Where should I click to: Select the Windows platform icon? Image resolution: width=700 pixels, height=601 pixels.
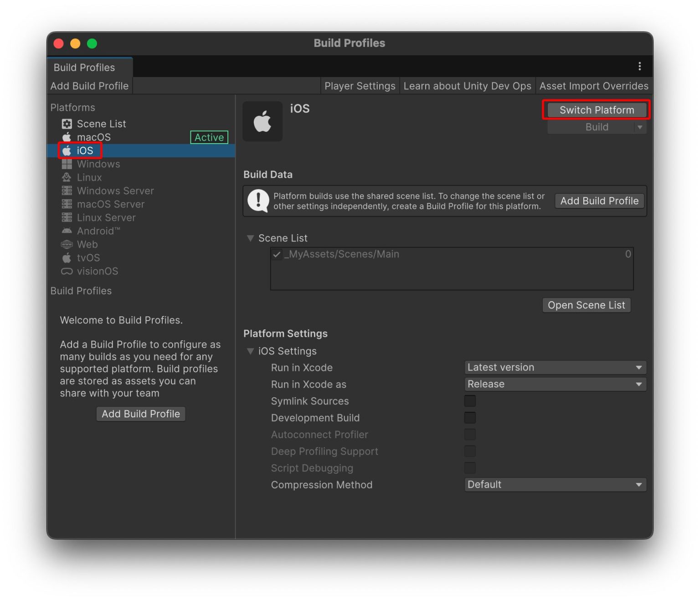[x=67, y=164]
